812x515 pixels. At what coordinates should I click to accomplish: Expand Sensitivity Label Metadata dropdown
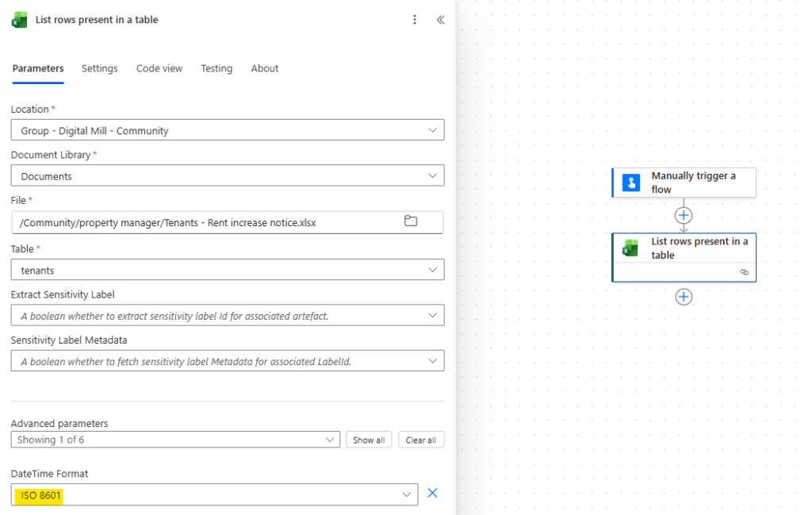(x=228, y=361)
